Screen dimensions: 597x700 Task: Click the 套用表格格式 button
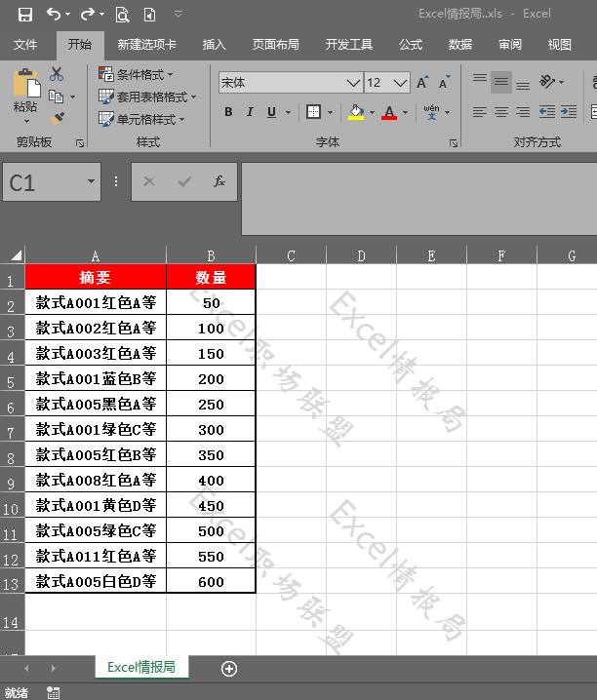[x=147, y=97]
